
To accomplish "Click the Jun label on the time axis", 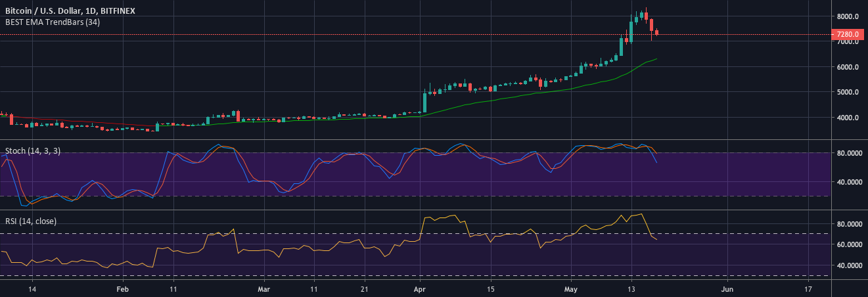I will point(727,288).
